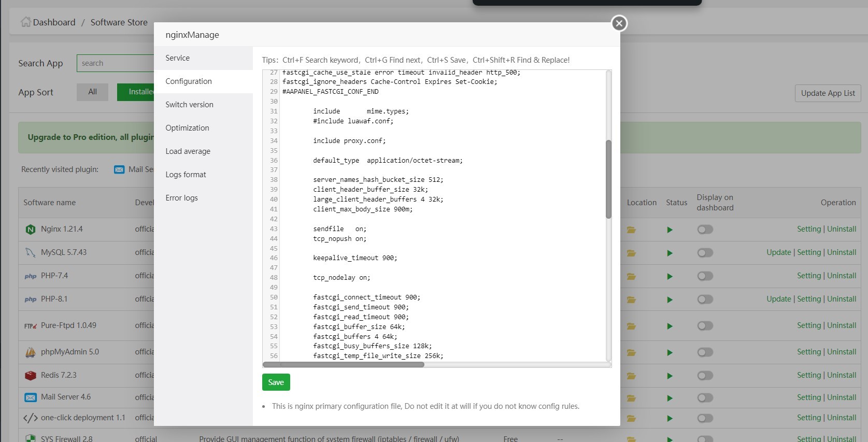
Task: Open MySQL location folder icon
Action: [x=631, y=253]
